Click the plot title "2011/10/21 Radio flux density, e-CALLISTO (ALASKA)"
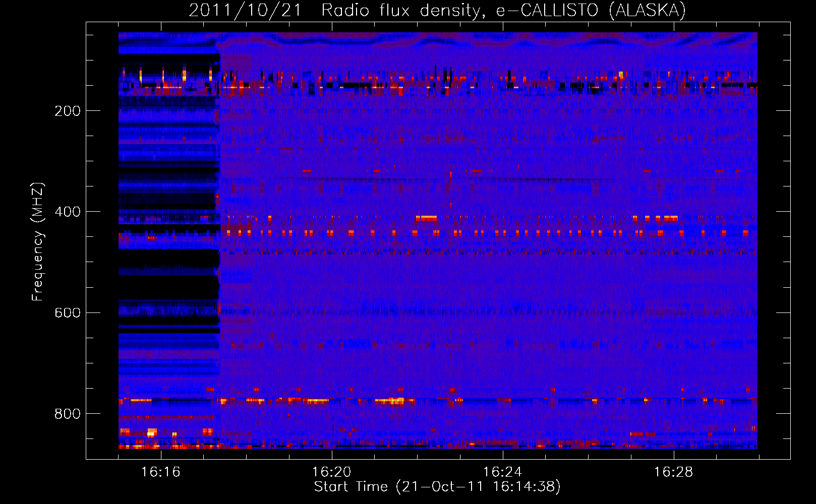 (x=437, y=10)
